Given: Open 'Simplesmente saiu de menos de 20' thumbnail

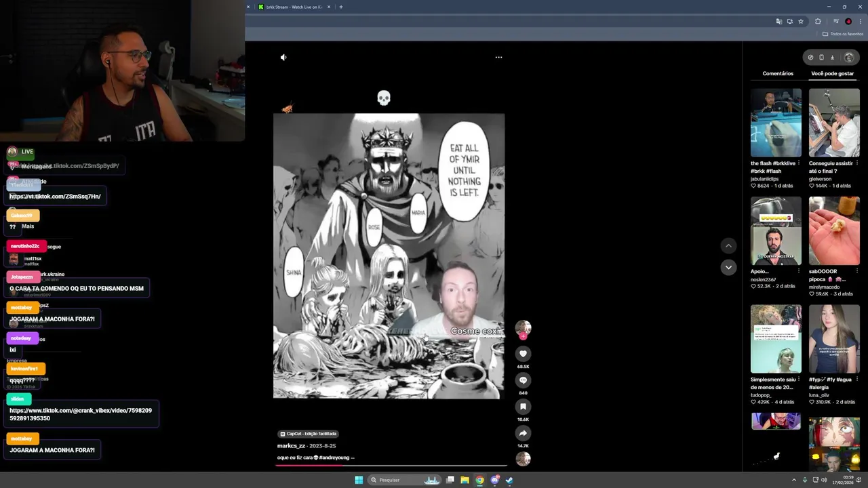Looking at the screenshot, I should [x=776, y=339].
